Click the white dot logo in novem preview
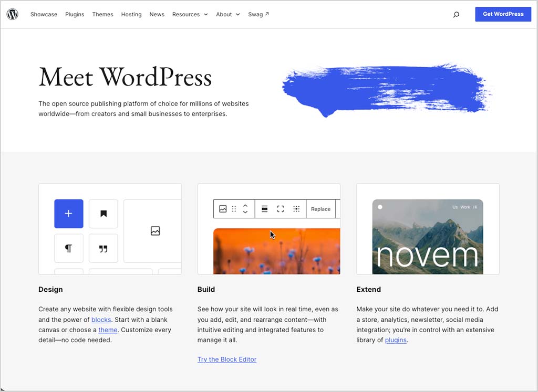538x392 pixels. [380, 207]
